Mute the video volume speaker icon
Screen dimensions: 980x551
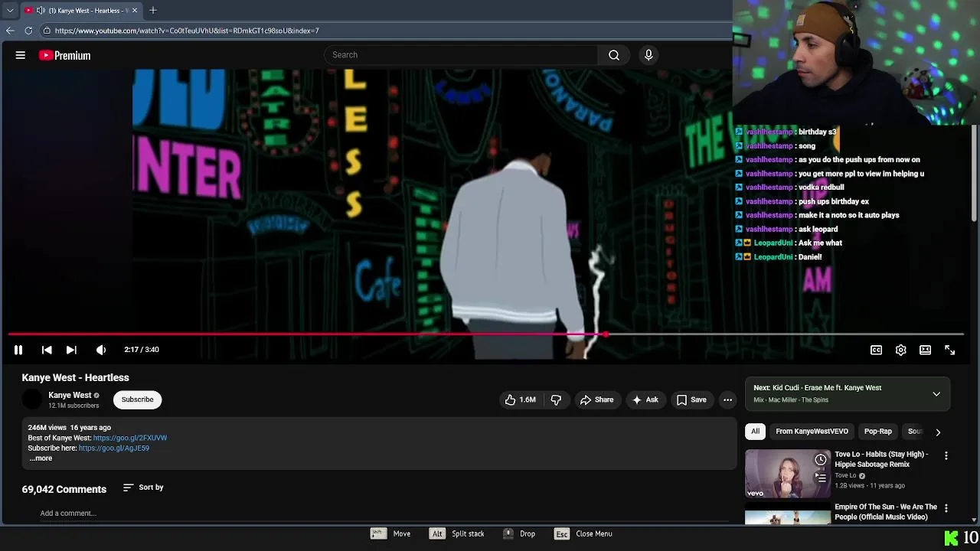[101, 350]
